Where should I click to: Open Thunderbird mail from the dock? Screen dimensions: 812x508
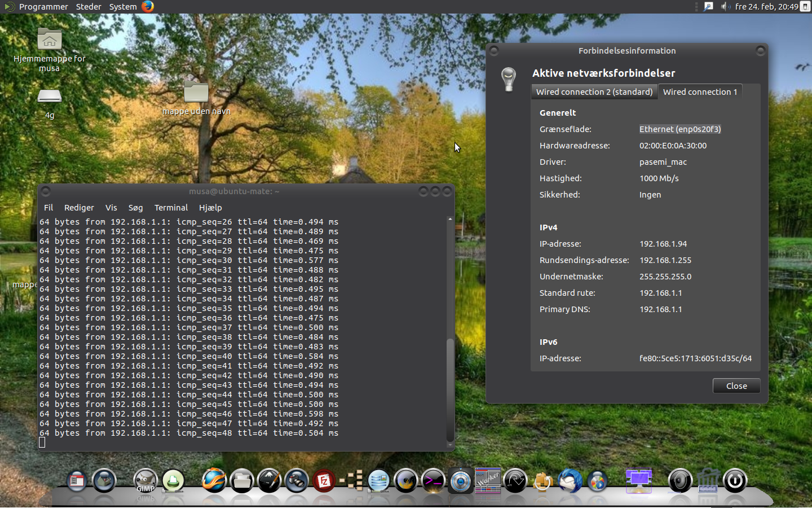570,481
